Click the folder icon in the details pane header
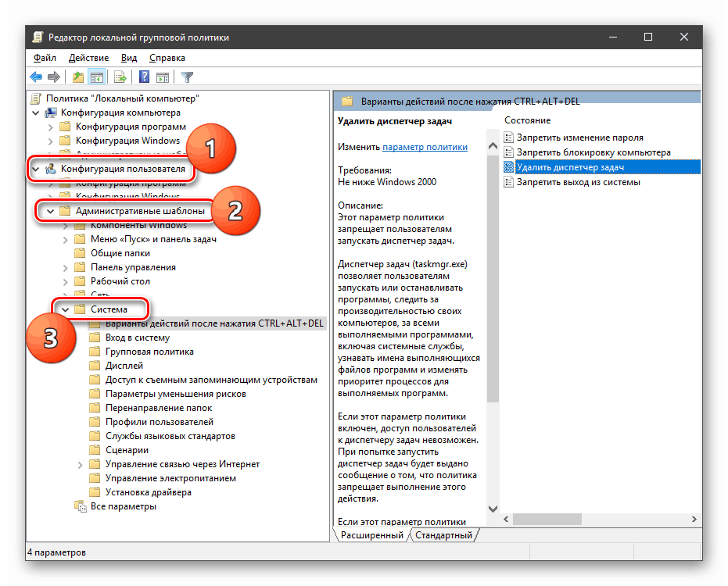The height and width of the screenshot is (586, 728). point(347,101)
